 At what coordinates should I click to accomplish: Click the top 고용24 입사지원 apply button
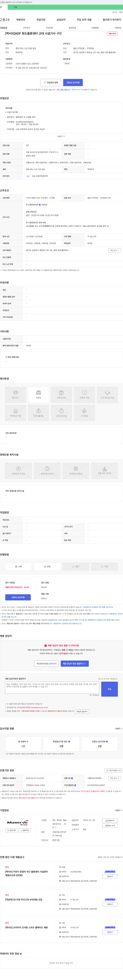tap(73, 83)
